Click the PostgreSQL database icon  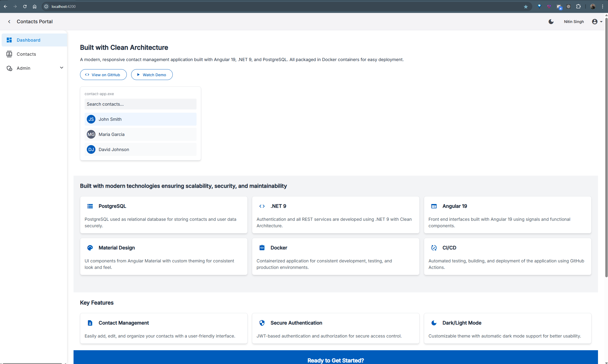[90, 206]
